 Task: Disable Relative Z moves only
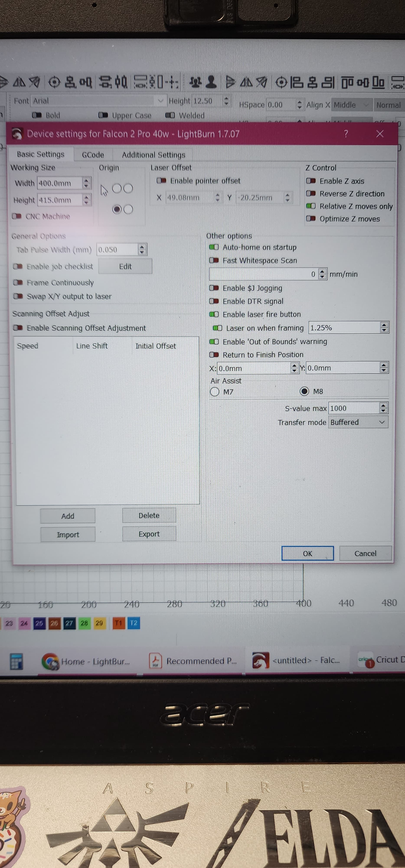coord(311,206)
